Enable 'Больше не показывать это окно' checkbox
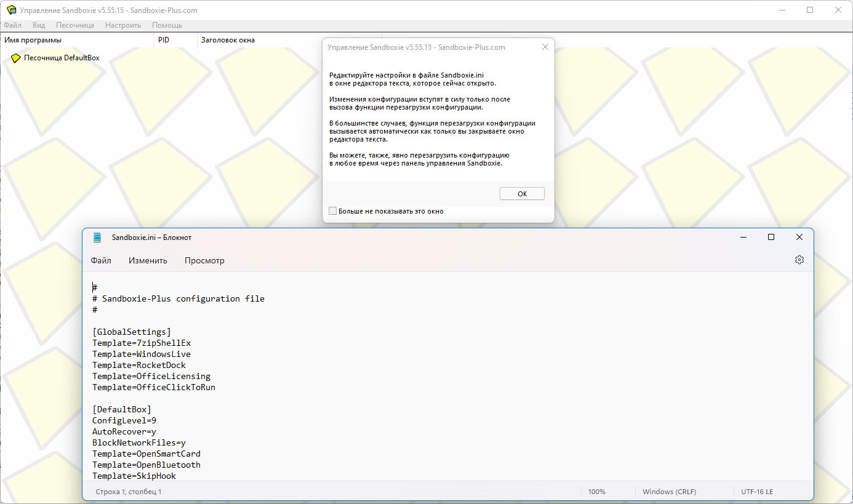 [x=332, y=210]
